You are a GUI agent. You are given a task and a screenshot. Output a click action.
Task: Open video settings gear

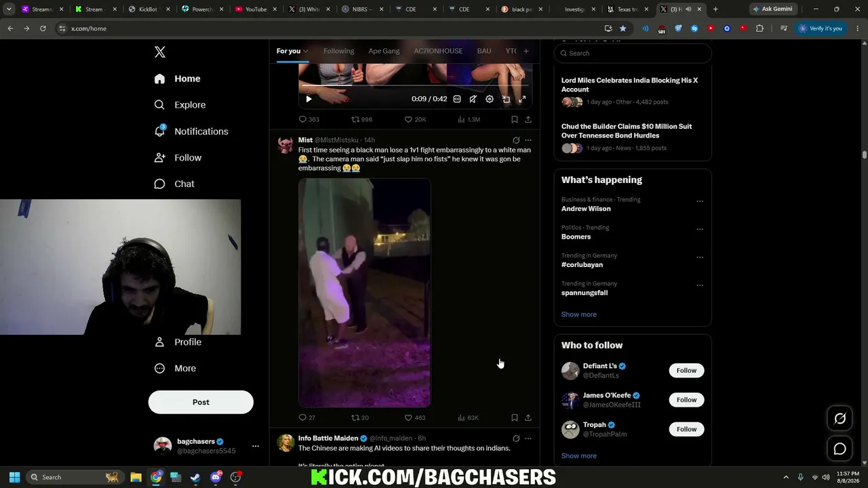(x=490, y=99)
